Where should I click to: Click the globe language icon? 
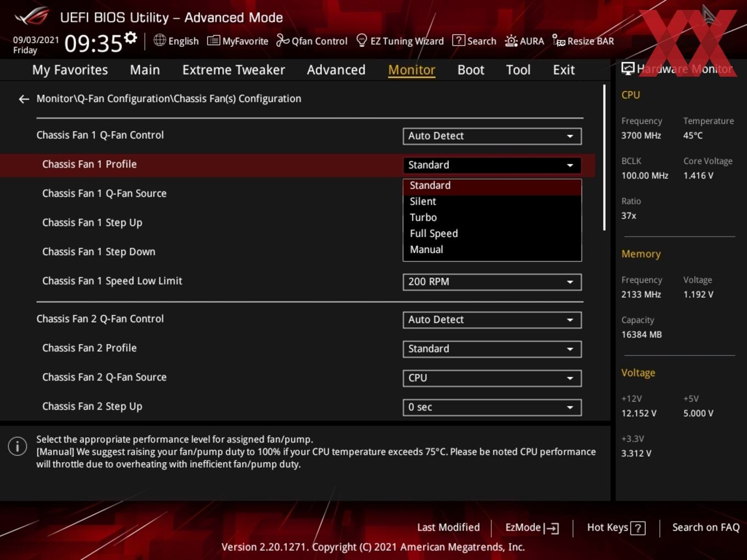[x=159, y=40]
